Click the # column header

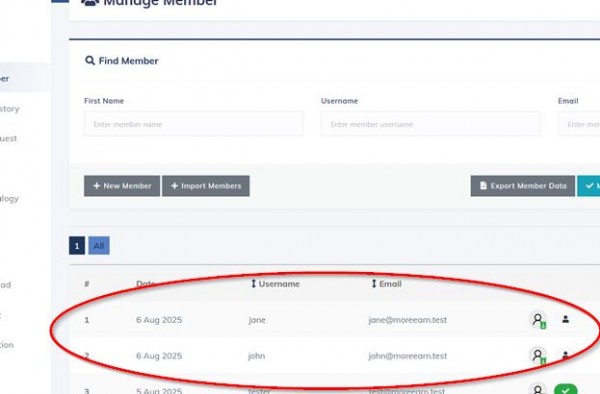87,284
